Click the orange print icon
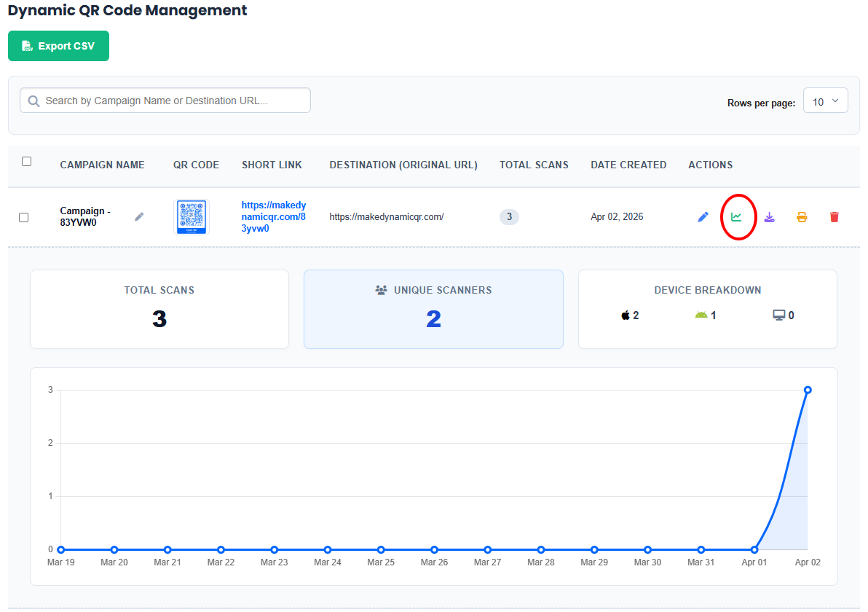Screen dimensions: 868x612 pos(802,217)
